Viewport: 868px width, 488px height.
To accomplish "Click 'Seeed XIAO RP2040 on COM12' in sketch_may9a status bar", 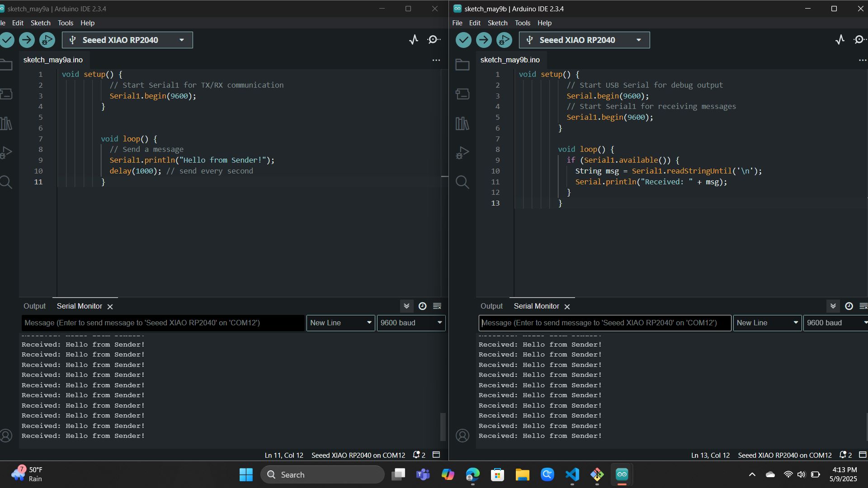I will [x=358, y=455].
